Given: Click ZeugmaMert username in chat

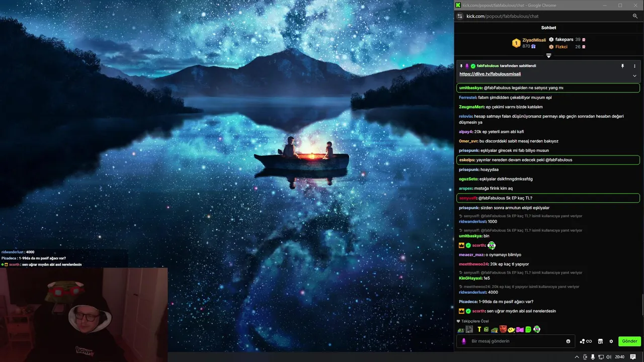Looking at the screenshot, I should [x=471, y=107].
